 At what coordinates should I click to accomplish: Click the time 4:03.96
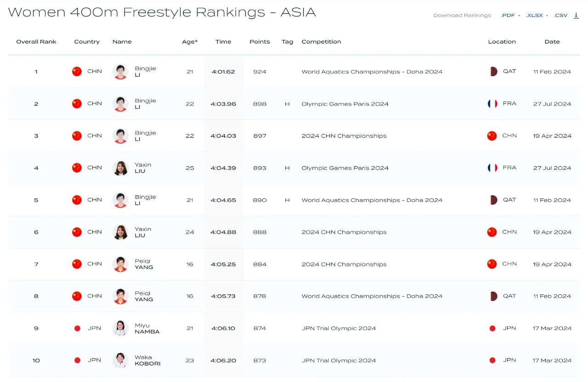pos(223,104)
